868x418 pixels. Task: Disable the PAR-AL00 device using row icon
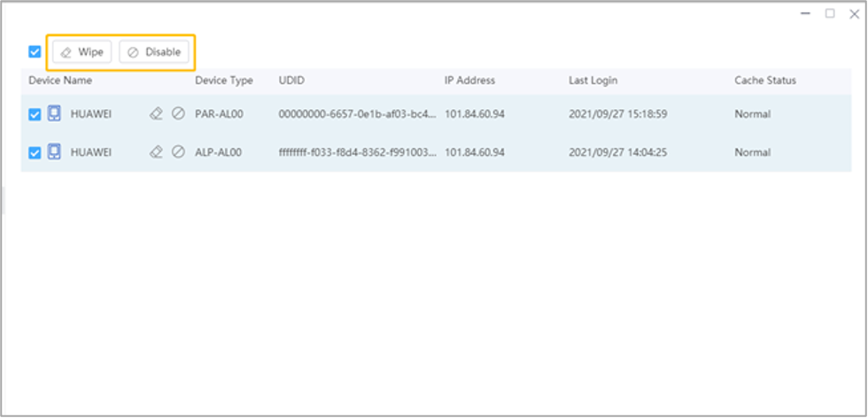coord(178,114)
